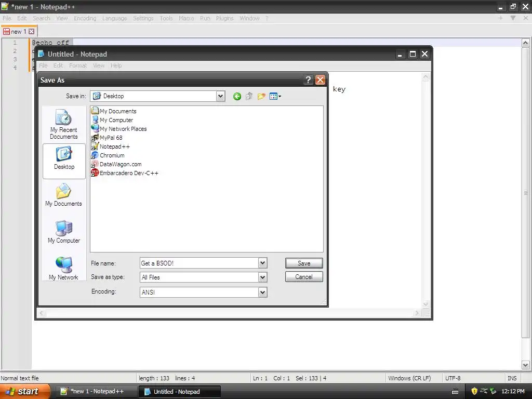Open the Notepad++ File menu
The height and width of the screenshot is (399, 532).
click(7, 18)
